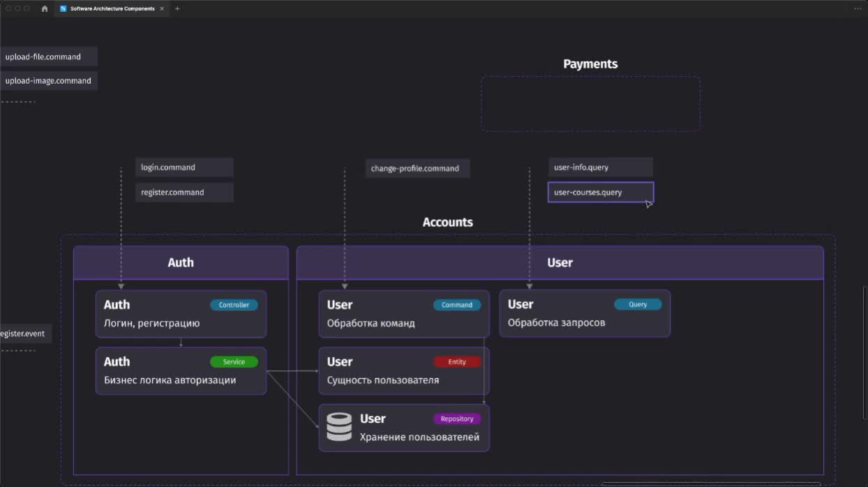This screenshot has width=868, height=487.
Task: Select text "Обработка команд"
Action: 371,323
